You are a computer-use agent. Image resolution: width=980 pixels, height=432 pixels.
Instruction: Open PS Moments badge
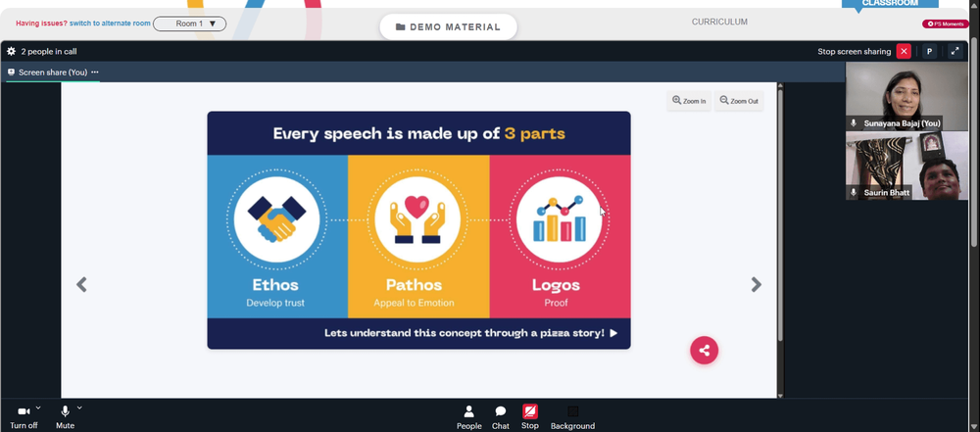coord(946,24)
